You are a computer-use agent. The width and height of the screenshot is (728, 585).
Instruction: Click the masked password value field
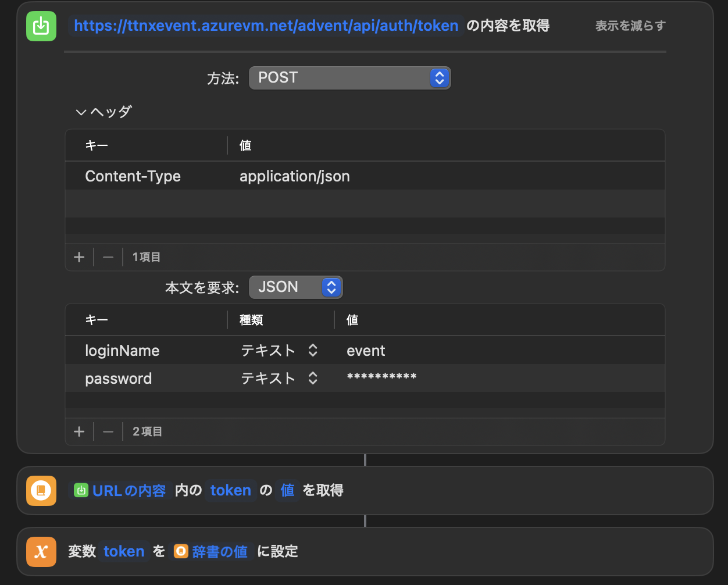381,378
